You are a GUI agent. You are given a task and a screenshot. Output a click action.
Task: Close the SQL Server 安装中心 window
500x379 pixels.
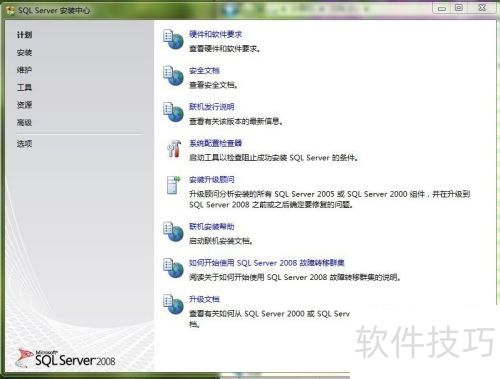[x=482, y=8]
